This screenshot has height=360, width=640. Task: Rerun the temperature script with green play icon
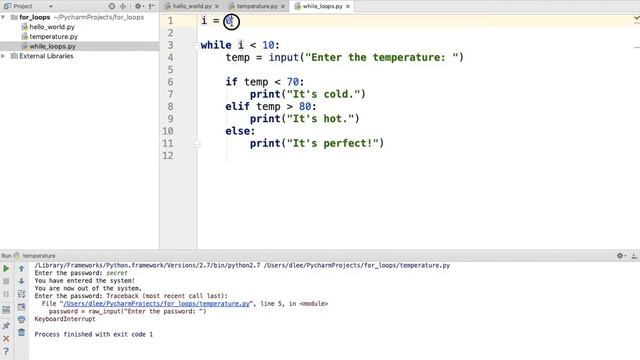coord(6,269)
